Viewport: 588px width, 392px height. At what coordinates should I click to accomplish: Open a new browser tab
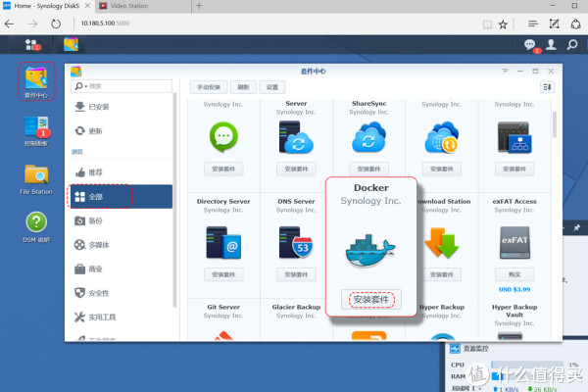pos(199,6)
